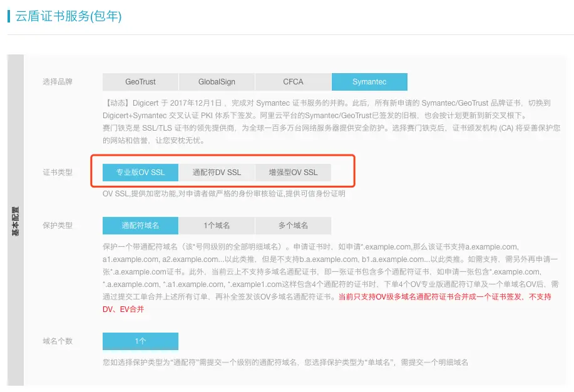Click the 域名个数 label
The image size is (574, 392).
pyautogui.click(x=58, y=341)
